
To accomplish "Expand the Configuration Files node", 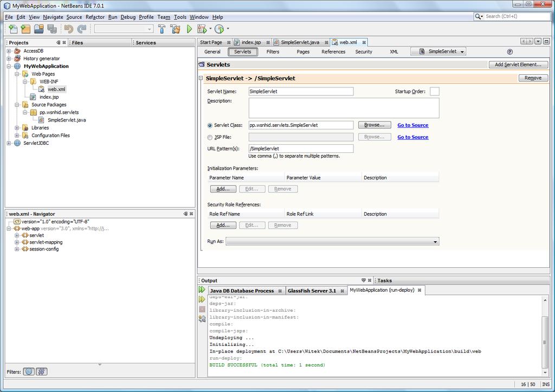I will coord(17,136).
